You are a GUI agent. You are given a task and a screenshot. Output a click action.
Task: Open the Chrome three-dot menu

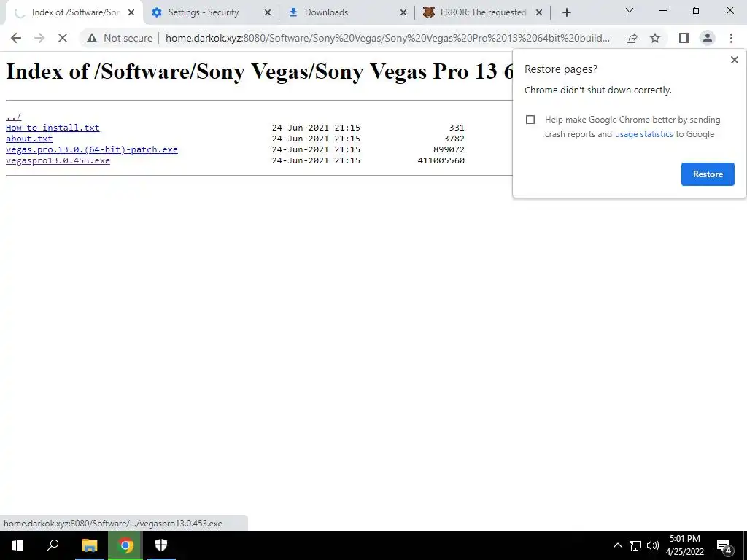[731, 38]
